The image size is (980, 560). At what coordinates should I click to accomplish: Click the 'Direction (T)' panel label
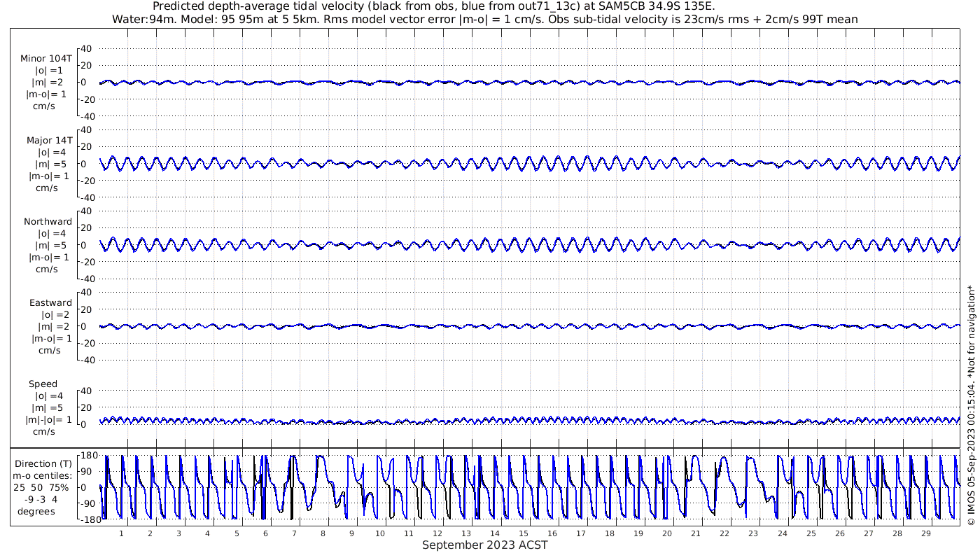point(43,463)
